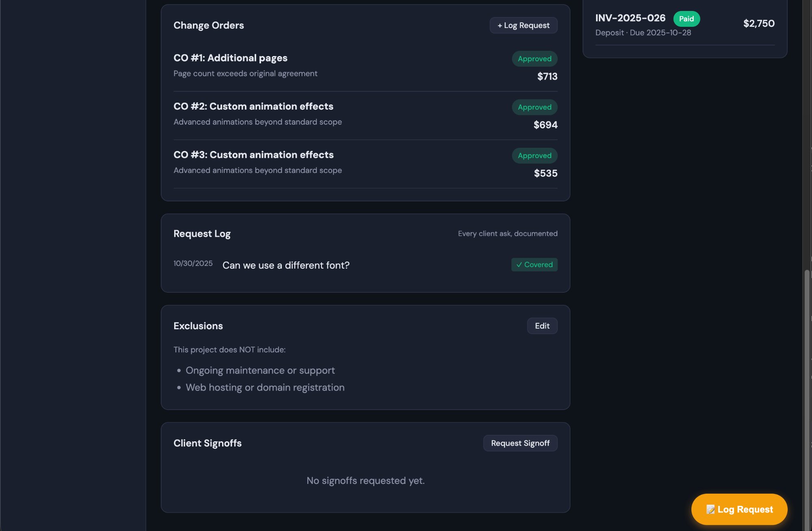Click the $2,750 invoice amount
The height and width of the screenshot is (531, 812).
(x=759, y=23)
